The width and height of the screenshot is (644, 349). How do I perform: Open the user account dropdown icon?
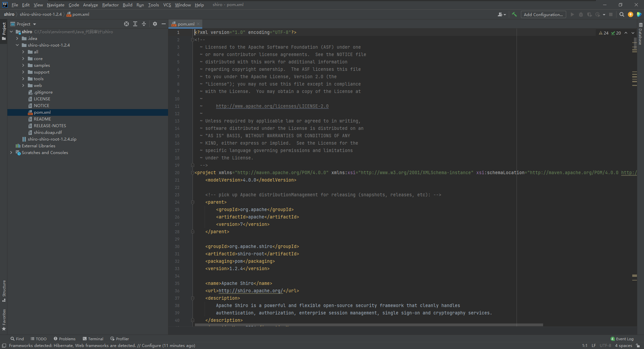502,14
